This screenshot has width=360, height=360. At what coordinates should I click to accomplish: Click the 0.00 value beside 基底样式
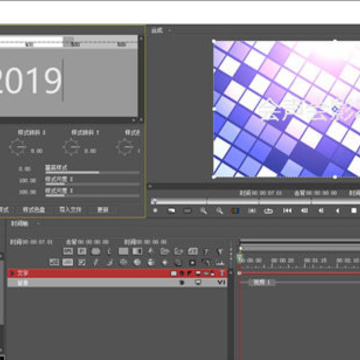(x=25, y=169)
